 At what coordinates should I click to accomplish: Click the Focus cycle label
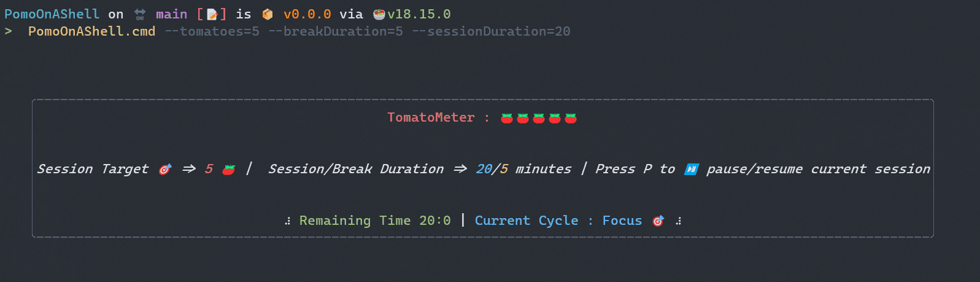[x=622, y=221]
